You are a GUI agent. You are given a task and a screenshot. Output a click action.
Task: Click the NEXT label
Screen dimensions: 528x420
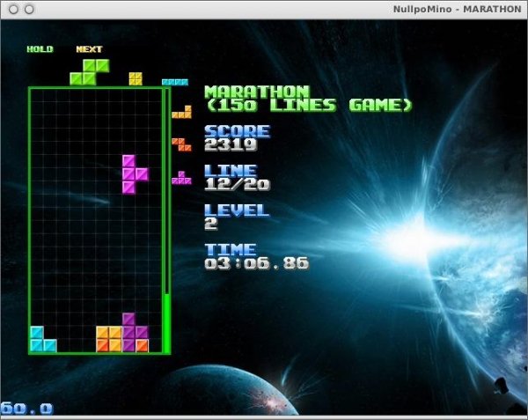pyautogui.click(x=89, y=49)
